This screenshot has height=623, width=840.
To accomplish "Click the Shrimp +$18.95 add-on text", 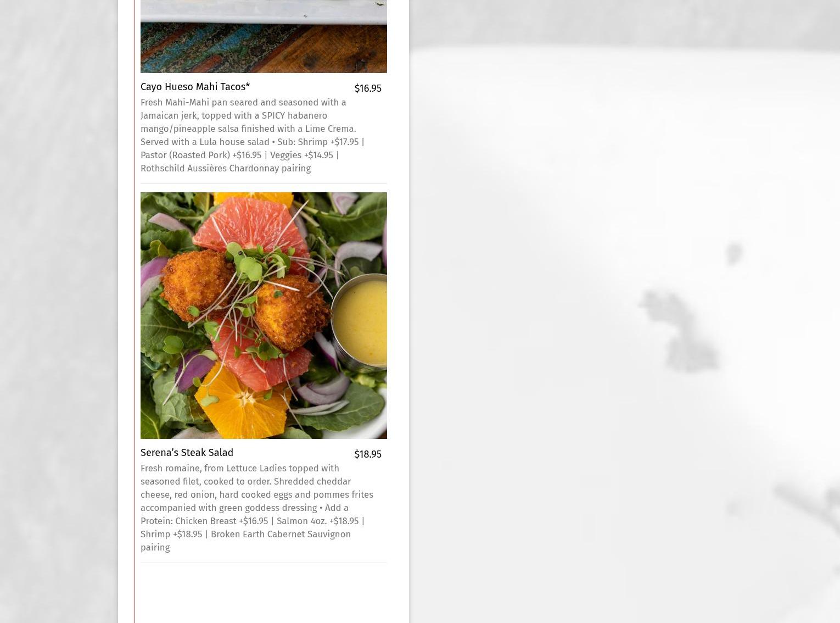I will click(x=171, y=534).
